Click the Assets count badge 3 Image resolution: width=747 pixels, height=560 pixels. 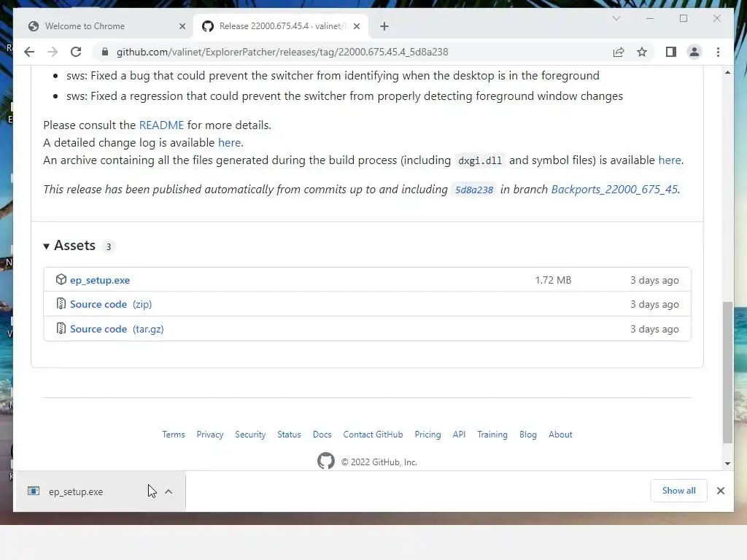tap(109, 246)
